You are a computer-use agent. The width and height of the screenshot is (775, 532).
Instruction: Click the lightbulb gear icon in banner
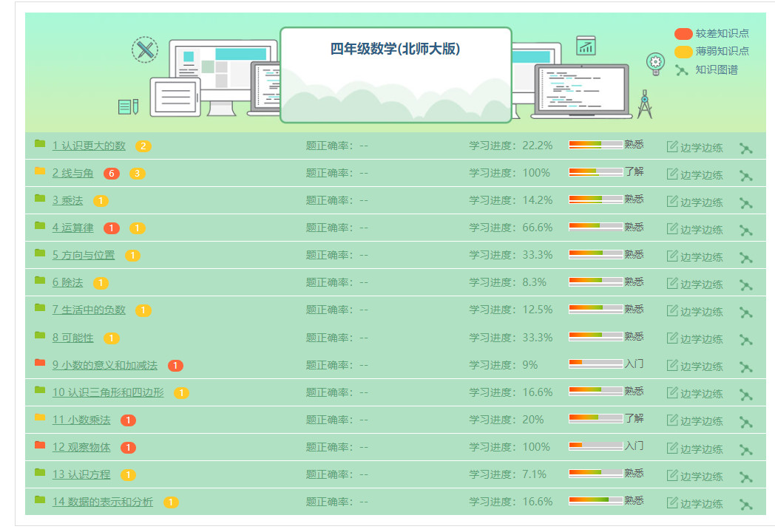pos(655,64)
